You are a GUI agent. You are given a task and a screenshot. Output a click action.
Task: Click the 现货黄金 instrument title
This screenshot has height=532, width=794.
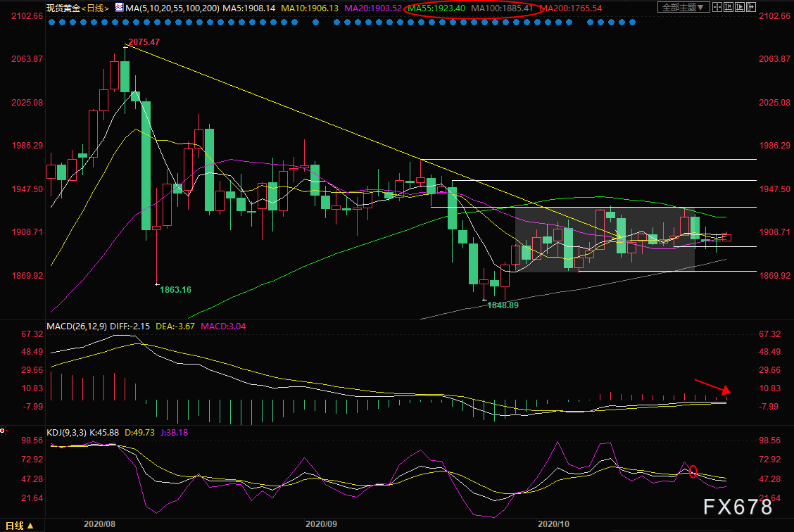coord(63,8)
